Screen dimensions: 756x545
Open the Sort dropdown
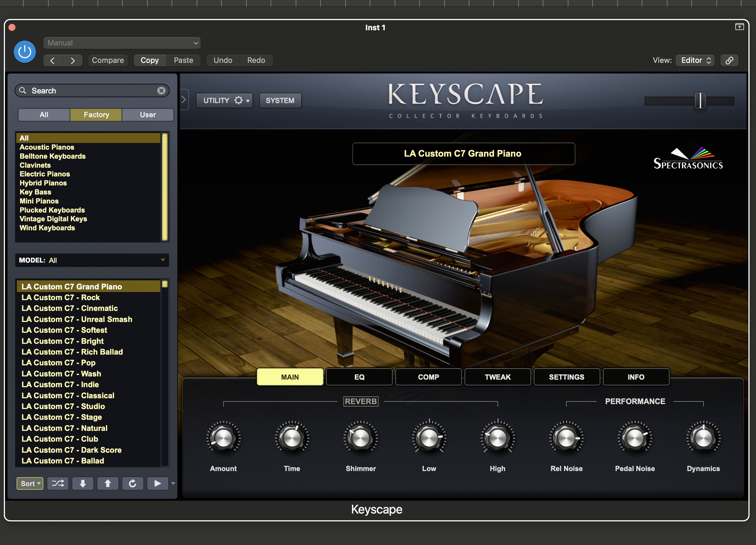pyautogui.click(x=30, y=483)
